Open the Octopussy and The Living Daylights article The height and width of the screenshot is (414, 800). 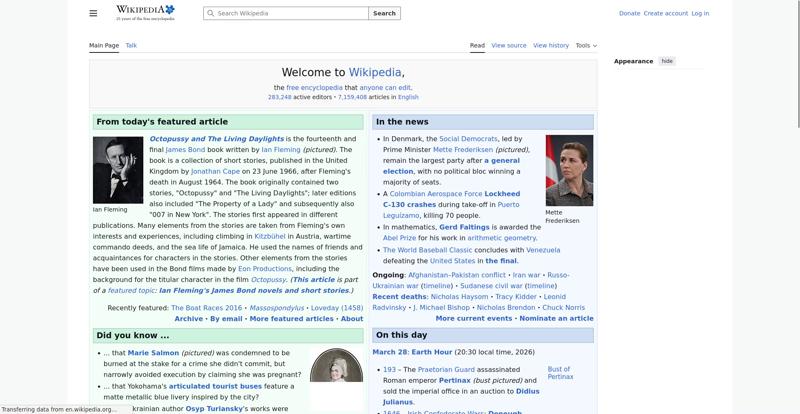[x=216, y=139]
